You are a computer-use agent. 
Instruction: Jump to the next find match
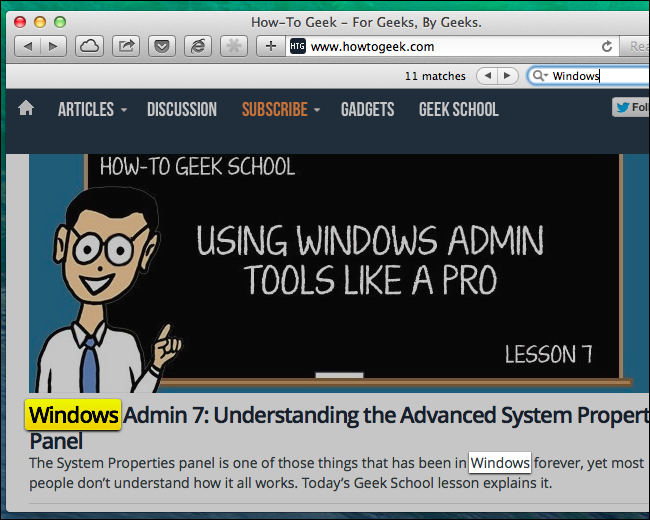pyautogui.click(x=507, y=76)
